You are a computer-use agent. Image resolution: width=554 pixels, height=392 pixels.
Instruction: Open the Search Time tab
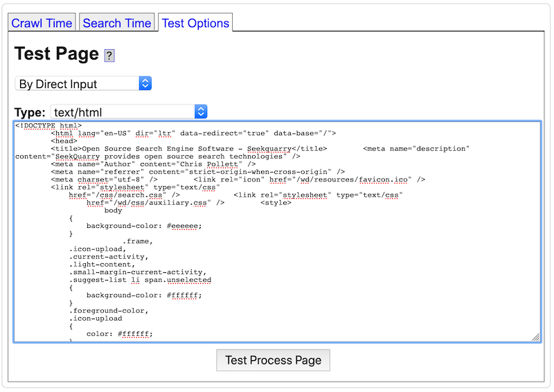[117, 23]
